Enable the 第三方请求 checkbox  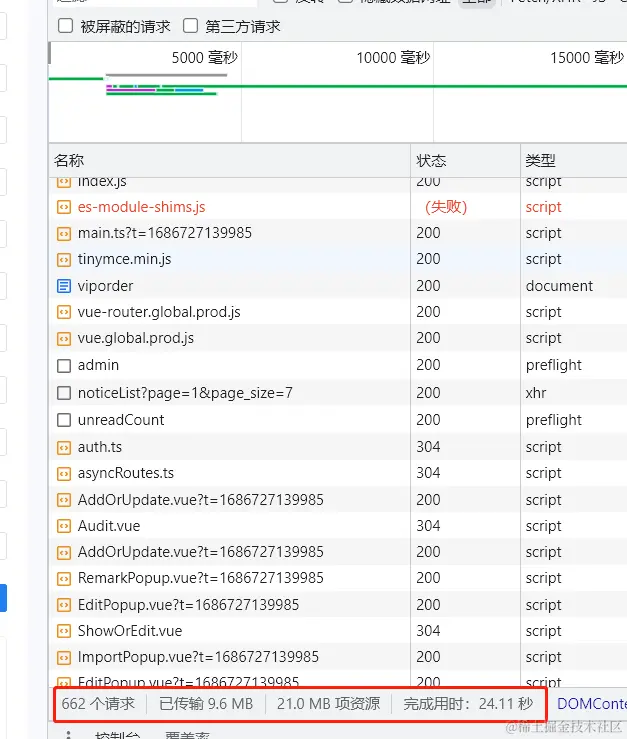(x=190, y=26)
